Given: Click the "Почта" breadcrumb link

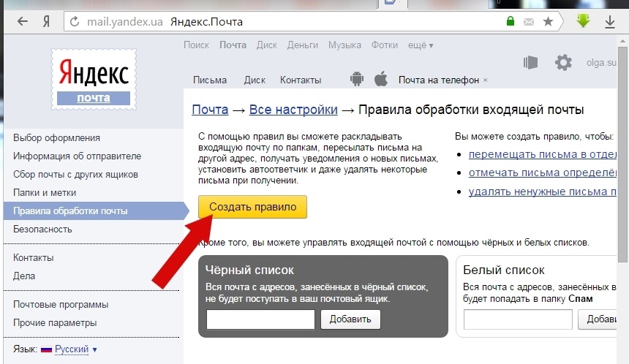Looking at the screenshot, I should tap(210, 110).
